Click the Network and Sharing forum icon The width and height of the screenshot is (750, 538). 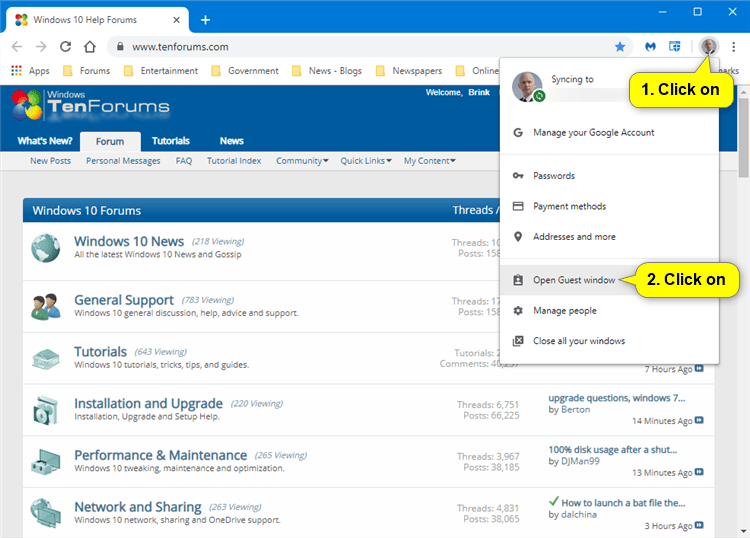point(45,513)
